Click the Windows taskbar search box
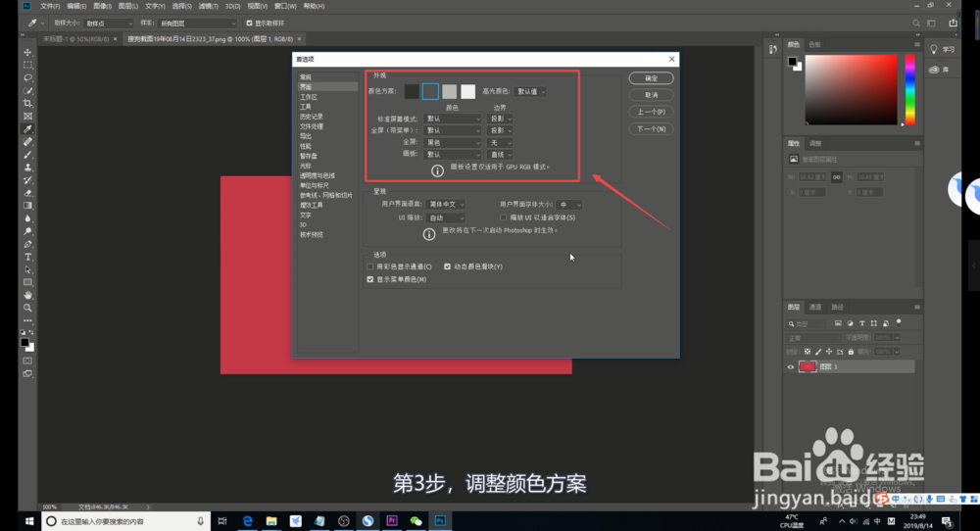Screen dimensions: 980x531 [x=125, y=521]
